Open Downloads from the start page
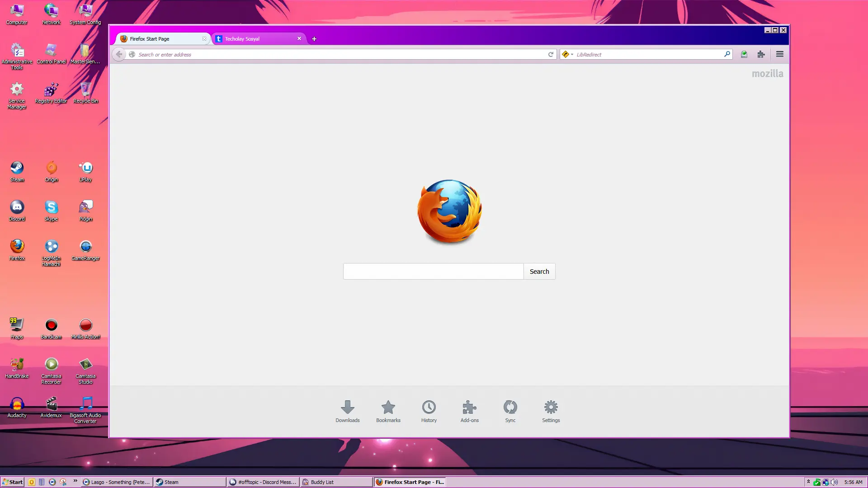868x488 pixels. click(x=347, y=411)
